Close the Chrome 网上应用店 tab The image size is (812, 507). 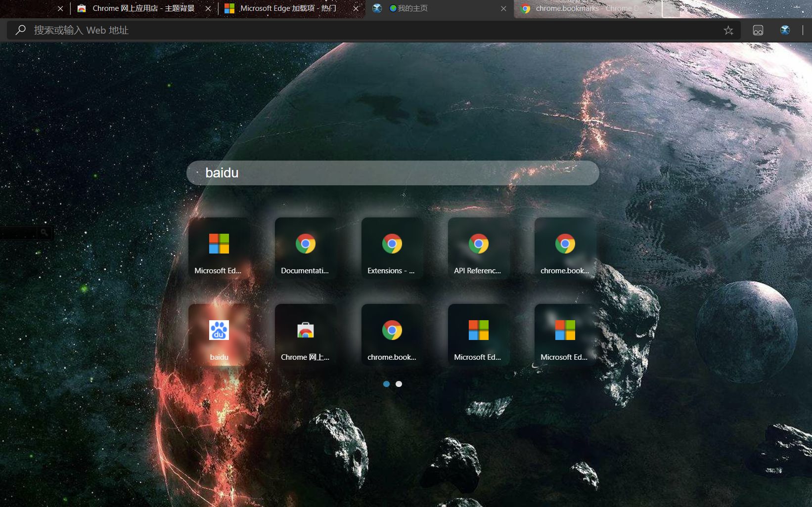(x=208, y=8)
